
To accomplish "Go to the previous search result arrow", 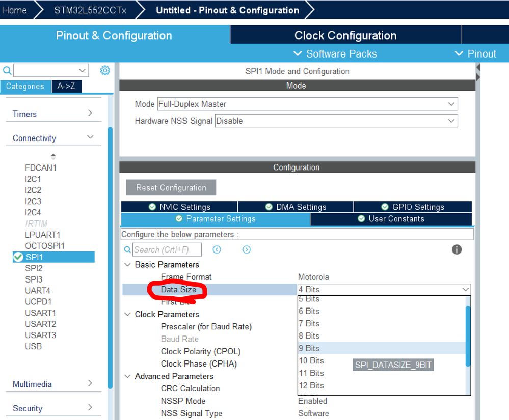I will point(217,249).
